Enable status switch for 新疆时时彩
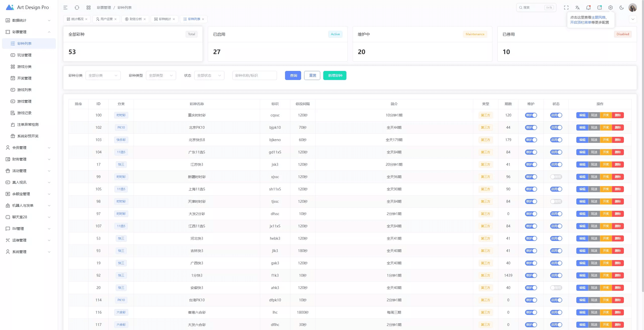The width and height of the screenshot is (644, 330). click(x=556, y=177)
